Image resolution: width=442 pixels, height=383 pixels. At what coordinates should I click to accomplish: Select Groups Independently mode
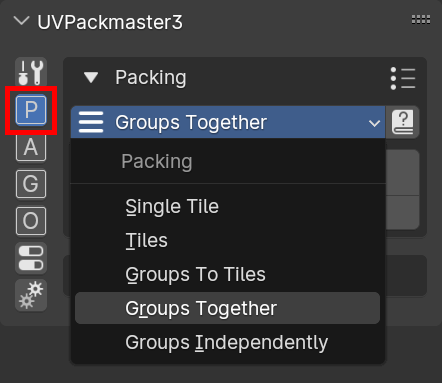coord(227,342)
